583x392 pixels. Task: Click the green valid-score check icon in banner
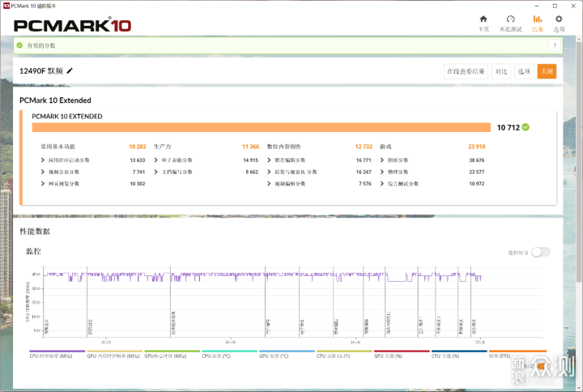point(19,45)
